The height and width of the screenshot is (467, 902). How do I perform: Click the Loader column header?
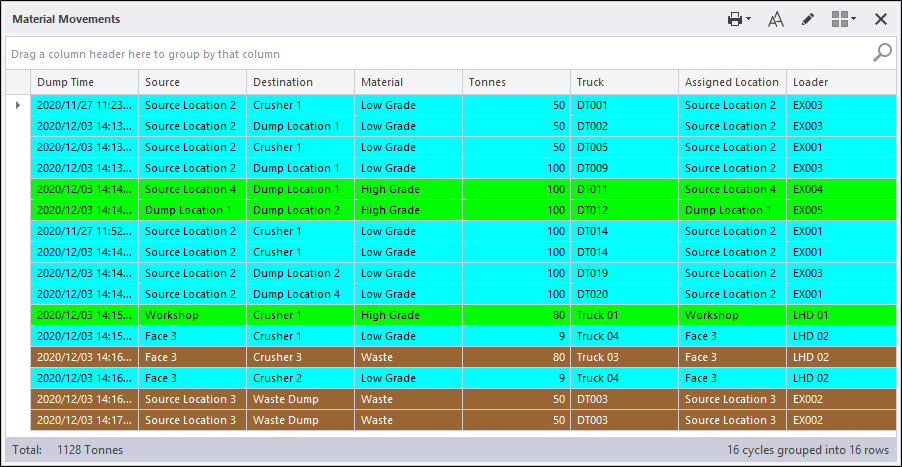tap(841, 82)
